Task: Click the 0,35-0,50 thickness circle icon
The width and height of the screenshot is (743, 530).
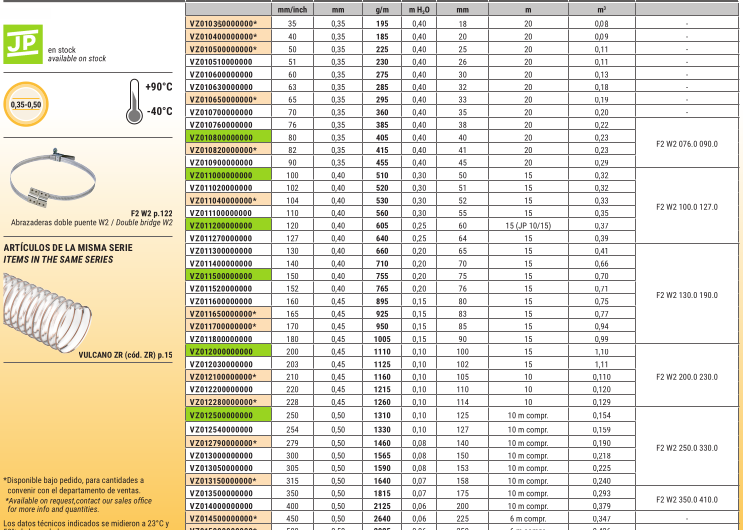Action: [27, 104]
